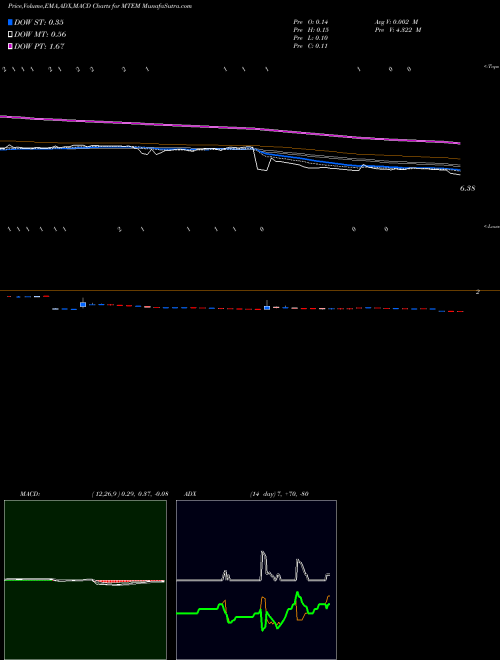Click the 'Pre V: 4.322 M' volume text

pyautogui.click(x=397, y=30)
